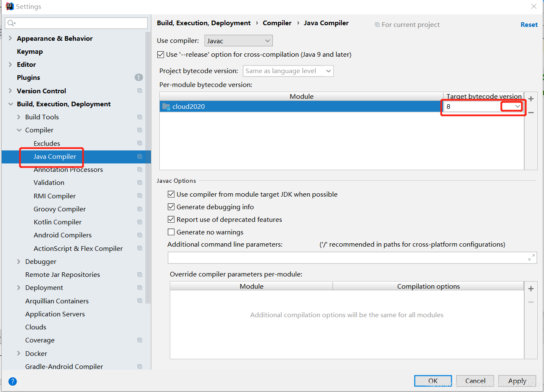Collapse the Compiler tree node
544x392 pixels.
19,130
